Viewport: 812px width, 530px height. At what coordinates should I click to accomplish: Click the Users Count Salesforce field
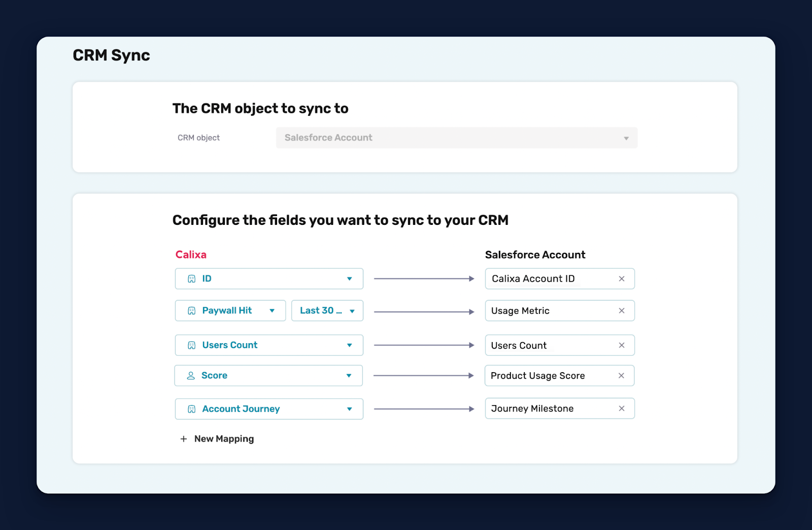click(x=560, y=345)
